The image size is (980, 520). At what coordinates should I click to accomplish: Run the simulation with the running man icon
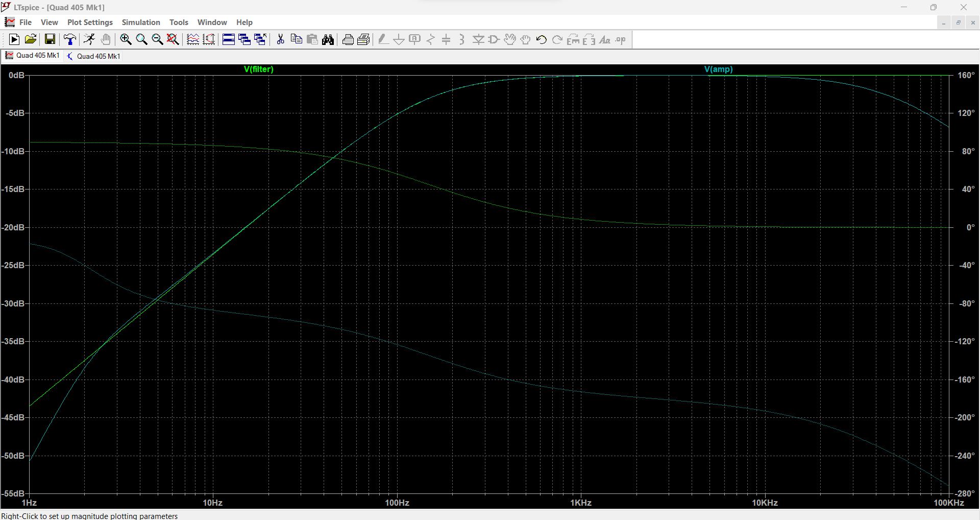coord(89,39)
